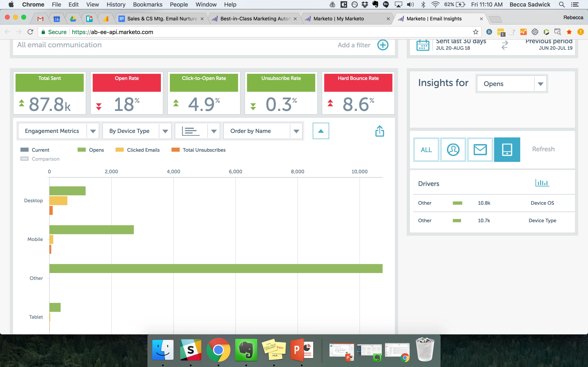Click the Refresh link
588x367 pixels.
pos(543,149)
